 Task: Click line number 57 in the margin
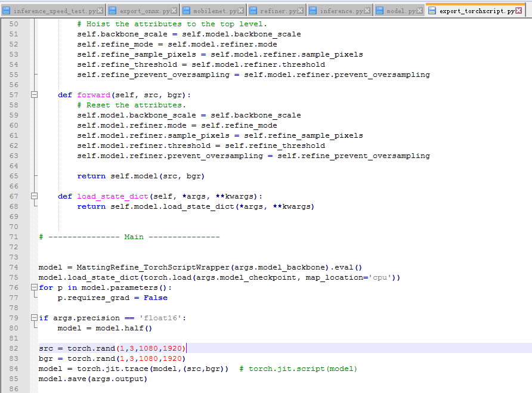click(14, 95)
